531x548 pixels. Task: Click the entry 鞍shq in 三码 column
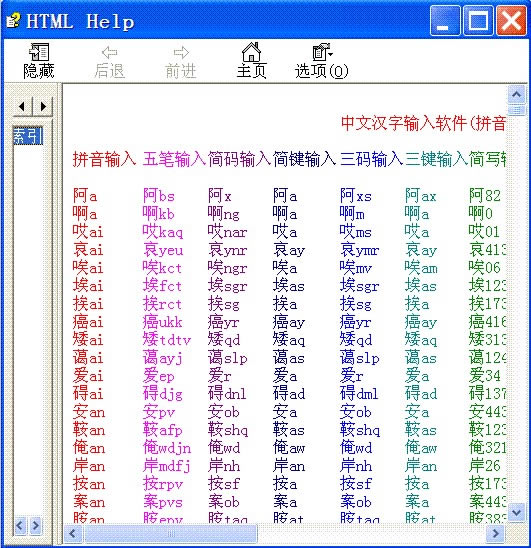pyautogui.click(x=360, y=430)
